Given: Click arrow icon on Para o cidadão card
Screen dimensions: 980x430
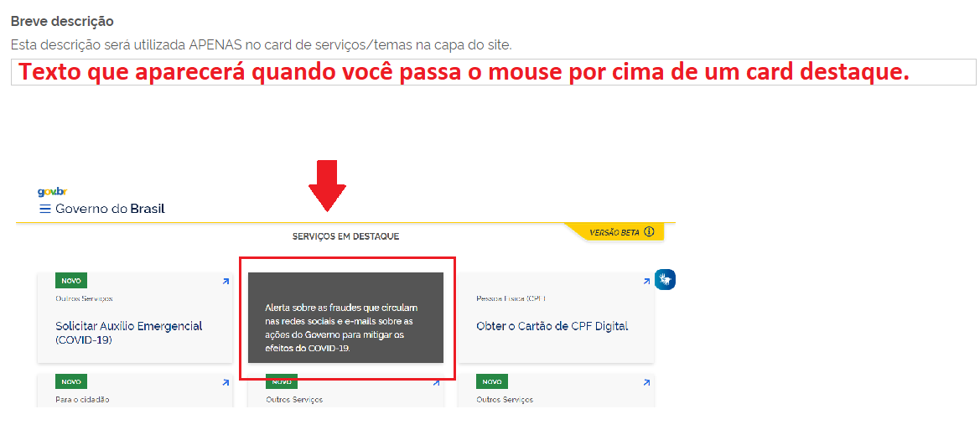Looking at the screenshot, I should pos(226,382).
